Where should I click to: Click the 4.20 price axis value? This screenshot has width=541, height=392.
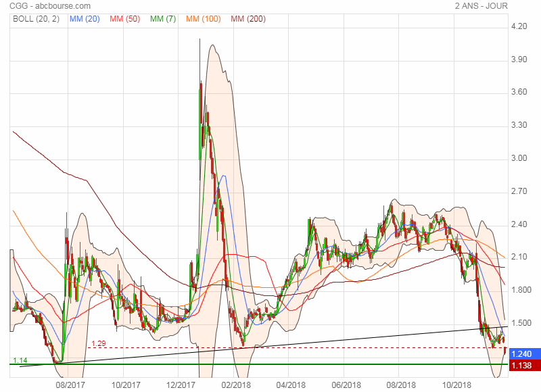click(519, 26)
